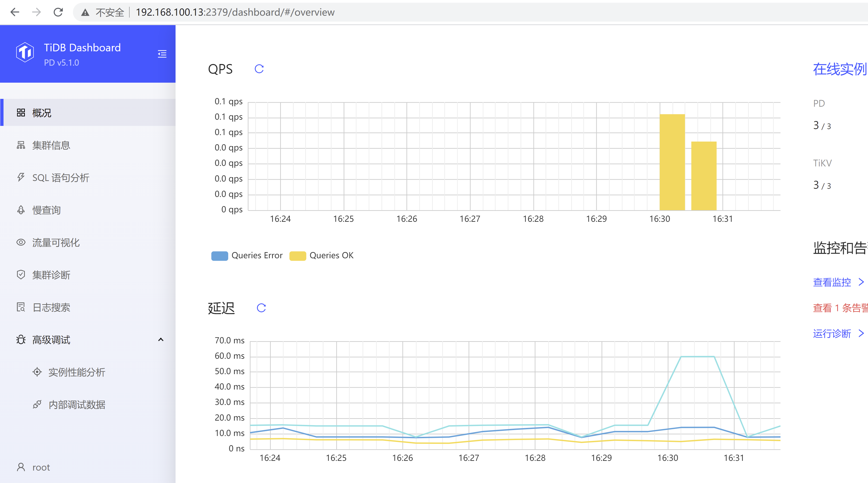This screenshot has height=483, width=868.
Task: Click the user icon beside root
Action: coord(21,467)
